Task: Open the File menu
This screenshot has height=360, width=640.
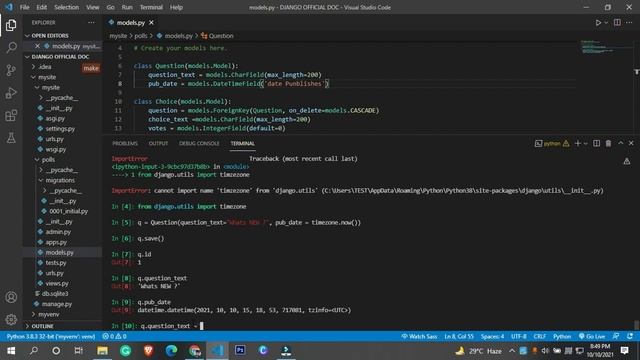Action: pos(24,7)
